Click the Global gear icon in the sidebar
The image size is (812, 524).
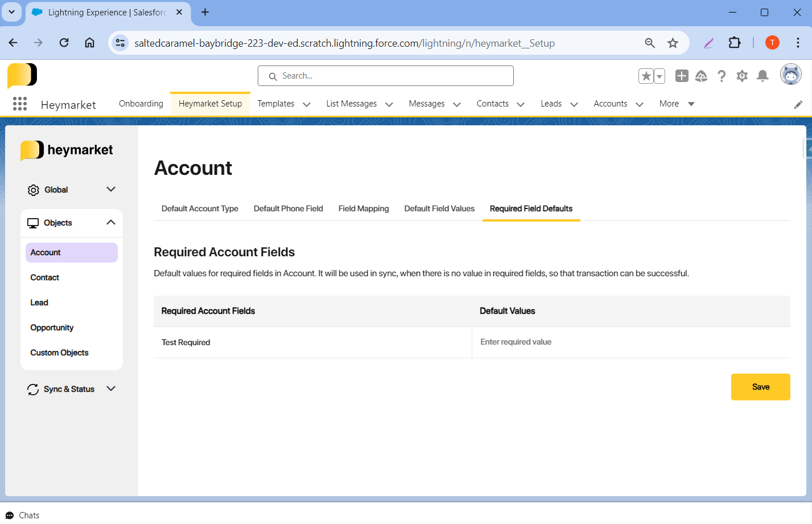(x=34, y=190)
